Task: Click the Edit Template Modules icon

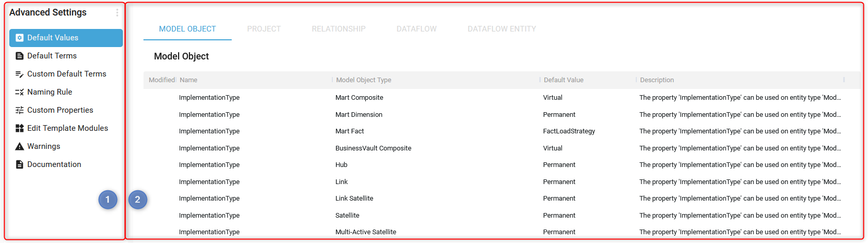Action: [x=20, y=128]
